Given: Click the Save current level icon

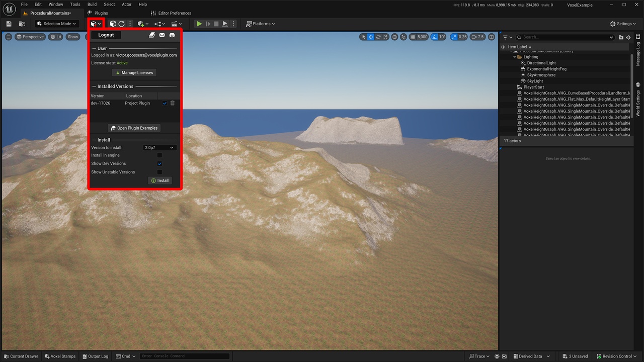Looking at the screenshot, I should pyautogui.click(x=9, y=24).
